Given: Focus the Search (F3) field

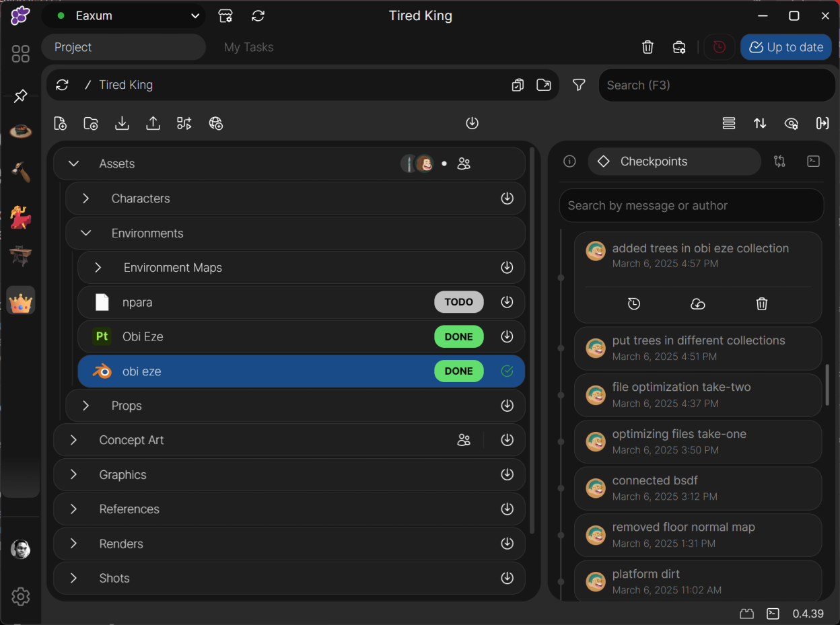Looking at the screenshot, I should (717, 85).
